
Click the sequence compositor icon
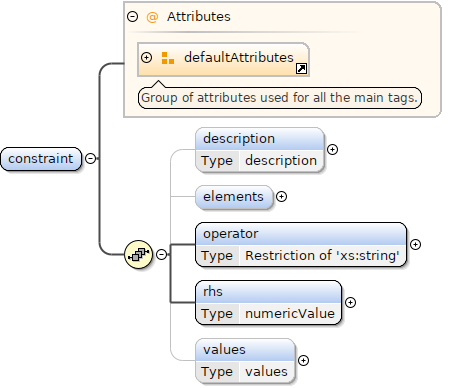tap(138, 254)
